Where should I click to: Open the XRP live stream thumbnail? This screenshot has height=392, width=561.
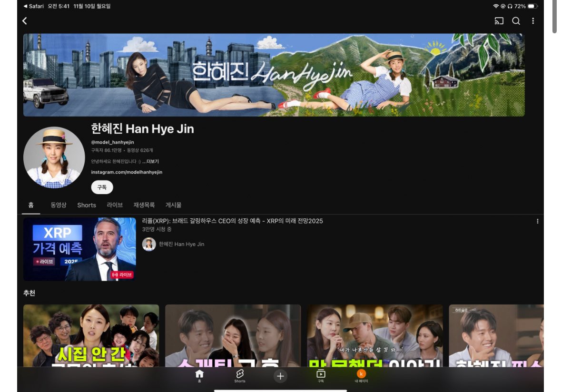[x=79, y=249]
